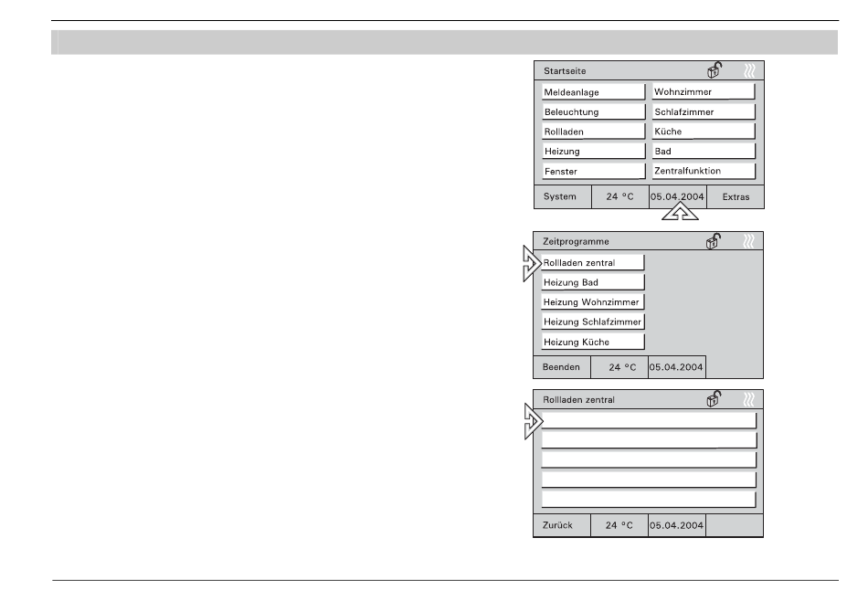
Task: Open the Küche room on Startseite
Action: click(704, 132)
